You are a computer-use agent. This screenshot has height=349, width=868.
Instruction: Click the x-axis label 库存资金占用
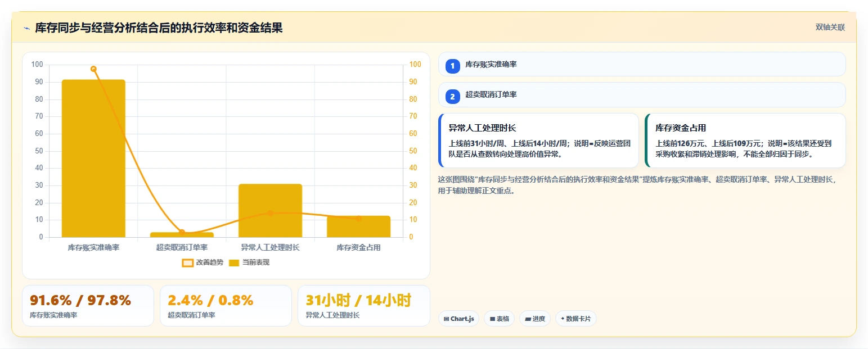[x=358, y=247]
